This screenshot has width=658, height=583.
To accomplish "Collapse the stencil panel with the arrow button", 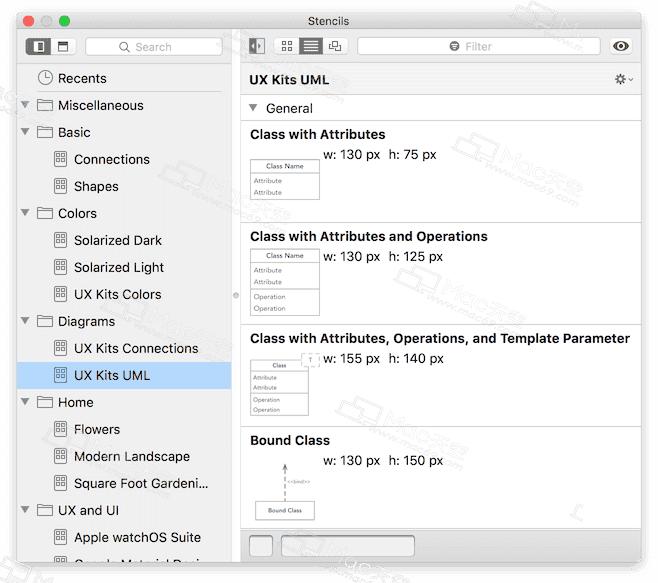I will [257, 46].
